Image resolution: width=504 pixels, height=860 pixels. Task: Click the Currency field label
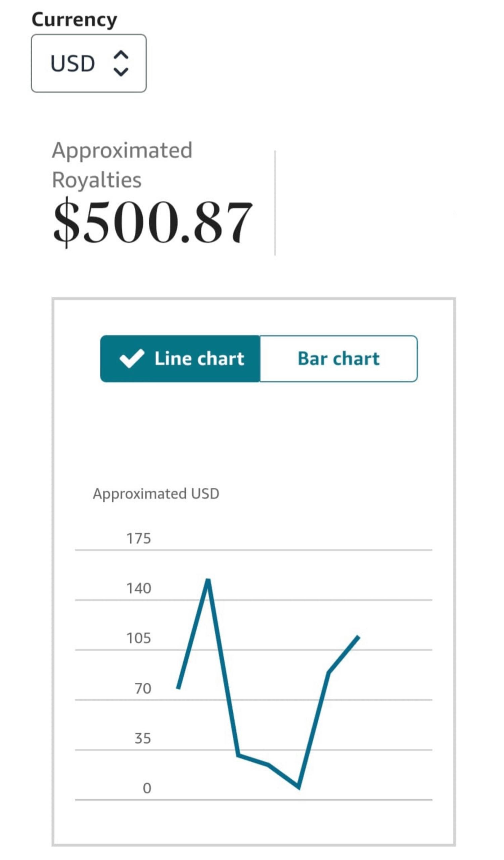click(x=74, y=19)
